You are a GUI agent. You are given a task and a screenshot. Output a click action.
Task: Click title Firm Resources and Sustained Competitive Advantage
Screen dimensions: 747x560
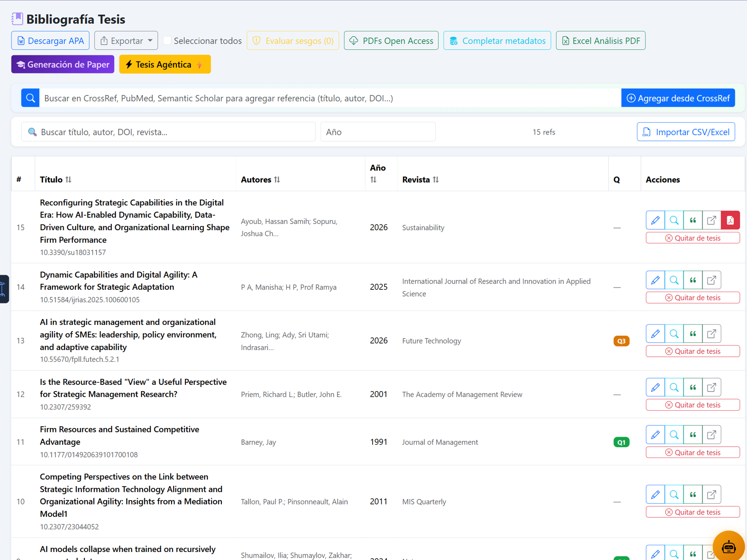(x=120, y=436)
